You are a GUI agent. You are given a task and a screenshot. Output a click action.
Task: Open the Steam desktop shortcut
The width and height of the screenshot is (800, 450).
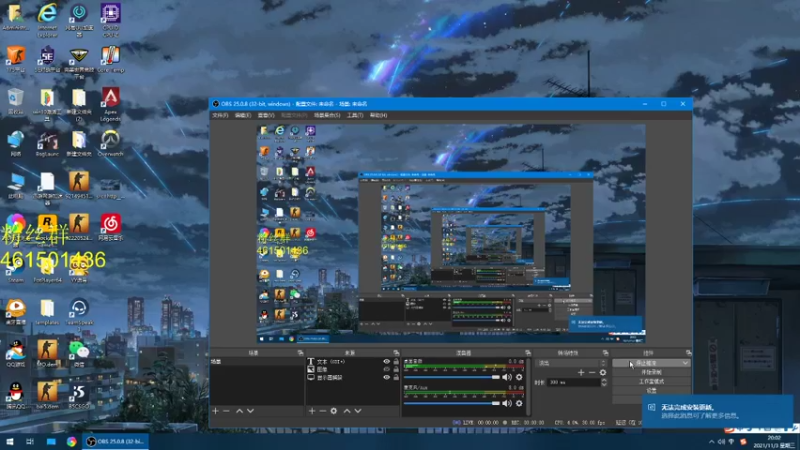click(x=16, y=270)
